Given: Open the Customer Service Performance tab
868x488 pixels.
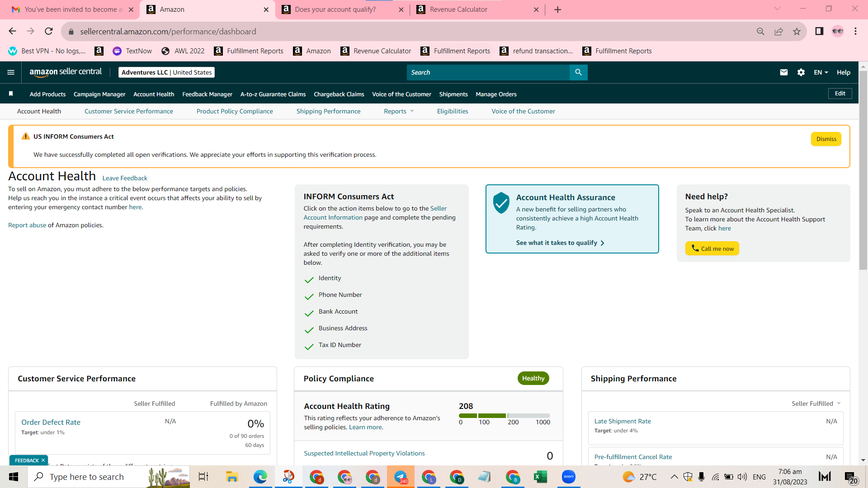Looking at the screenshot, I should tap(128, 111).
